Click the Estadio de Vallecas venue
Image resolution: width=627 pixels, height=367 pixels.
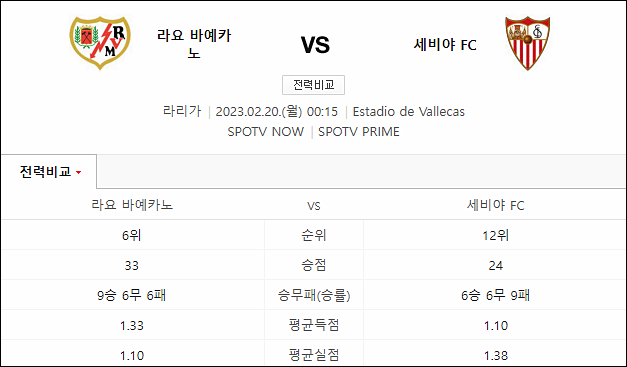tap(409, 112)
